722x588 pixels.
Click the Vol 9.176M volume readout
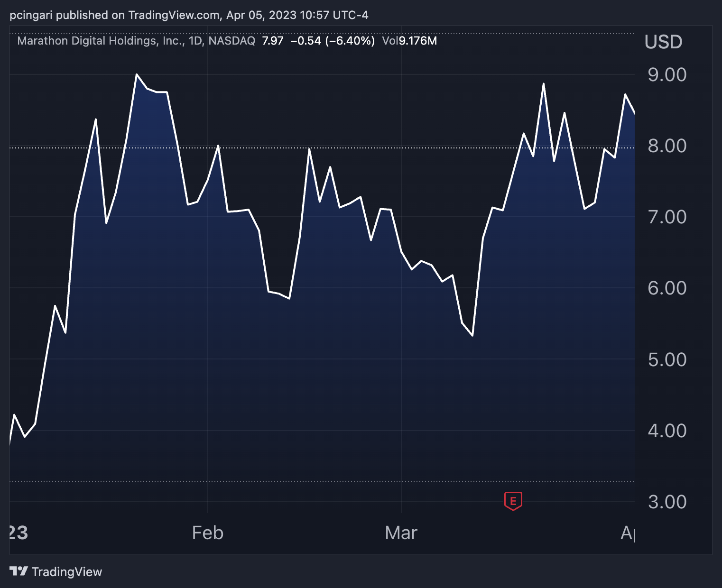(x=409, y=41)
